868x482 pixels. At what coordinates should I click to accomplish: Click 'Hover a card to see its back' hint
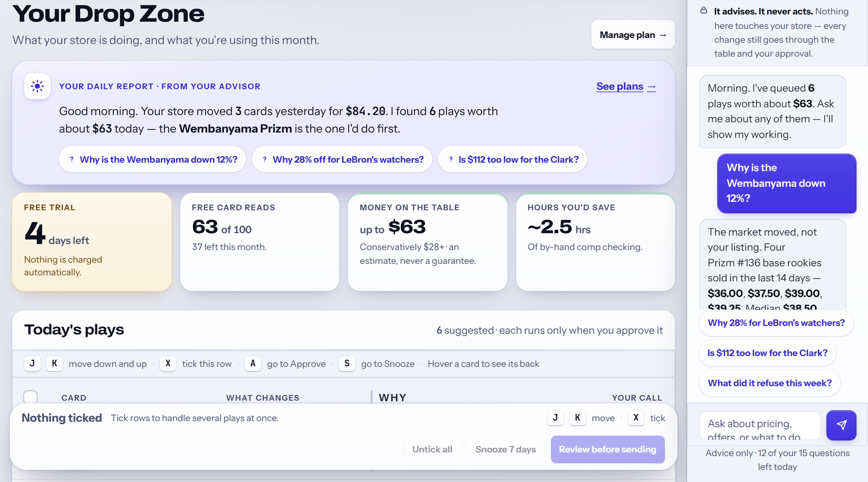pyautogui.click(x=483, y=364)
